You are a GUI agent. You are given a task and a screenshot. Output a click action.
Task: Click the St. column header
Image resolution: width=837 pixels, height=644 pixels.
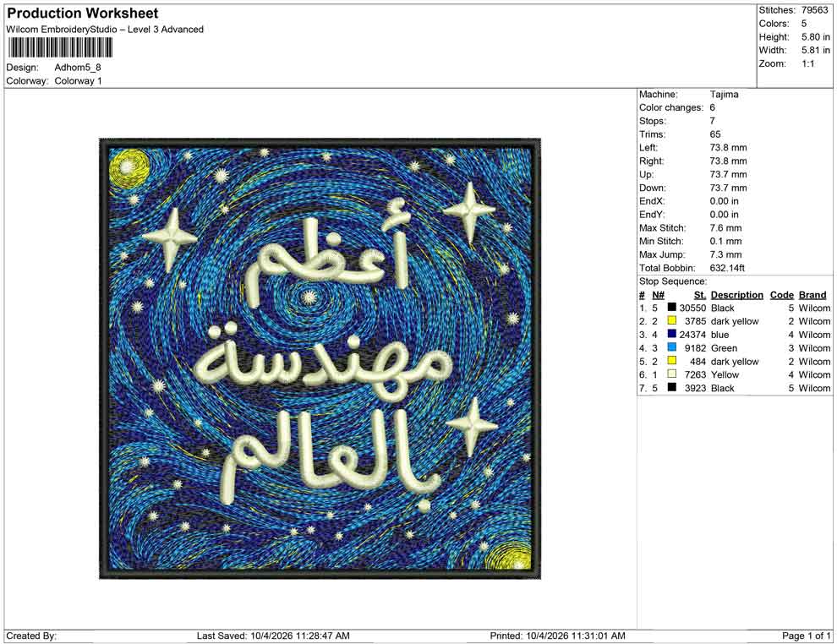(x=700, y=295)
